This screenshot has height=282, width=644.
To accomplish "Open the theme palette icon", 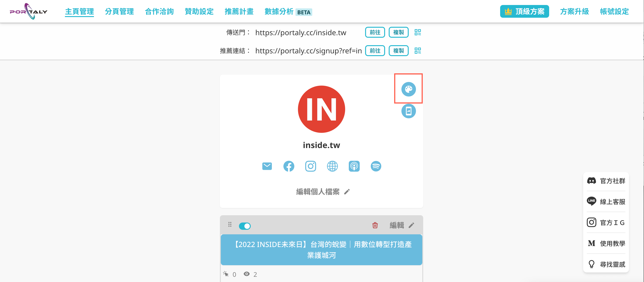I will tap(408, 89).
